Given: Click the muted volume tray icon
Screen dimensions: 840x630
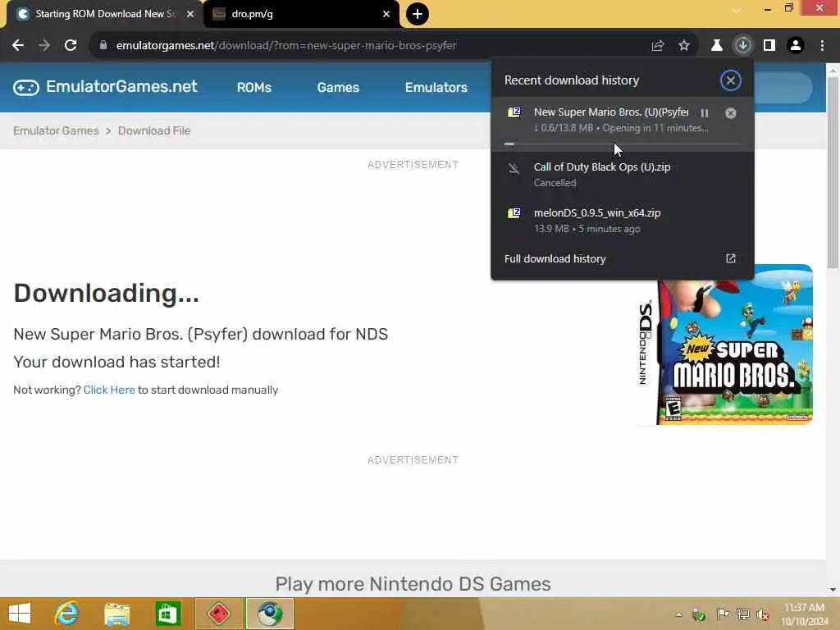Looking at the screenshot, I should [x=763, y=614].
